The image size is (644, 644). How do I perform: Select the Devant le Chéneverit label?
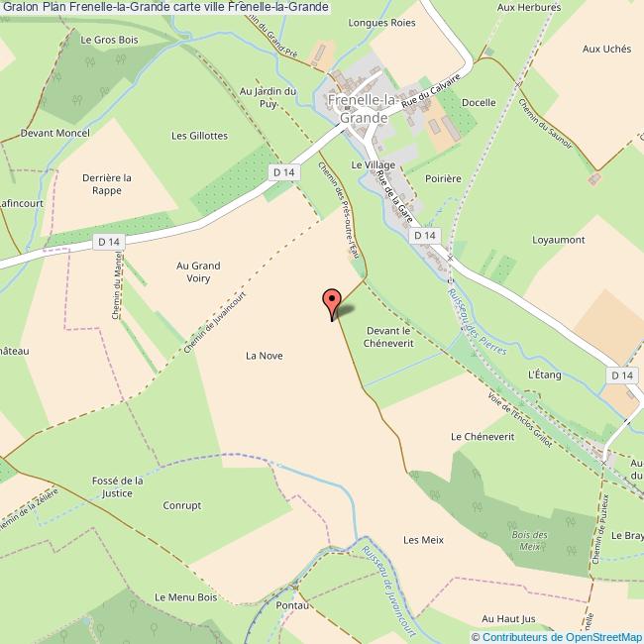388,337
